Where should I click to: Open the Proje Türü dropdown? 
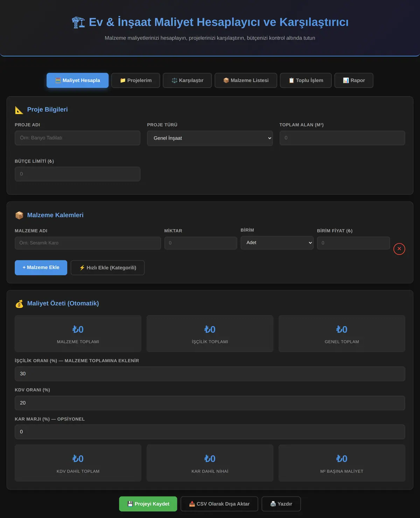[x=210, y=138]
